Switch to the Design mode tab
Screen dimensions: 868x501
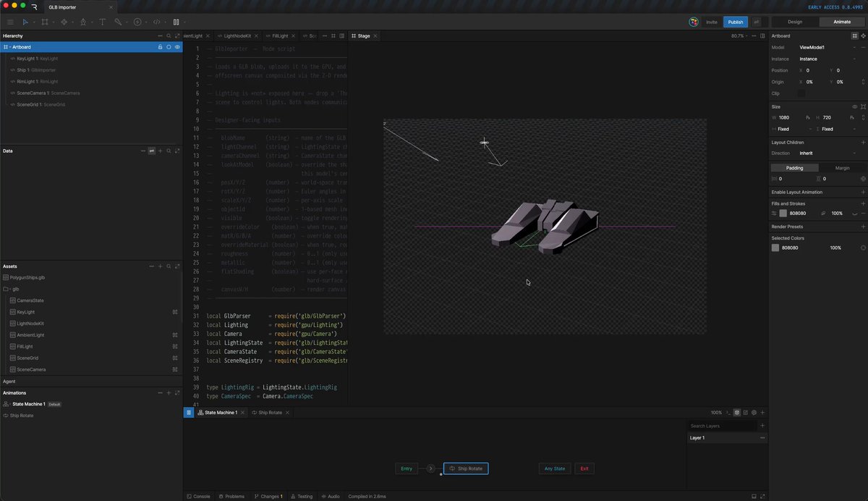point(795,22)
